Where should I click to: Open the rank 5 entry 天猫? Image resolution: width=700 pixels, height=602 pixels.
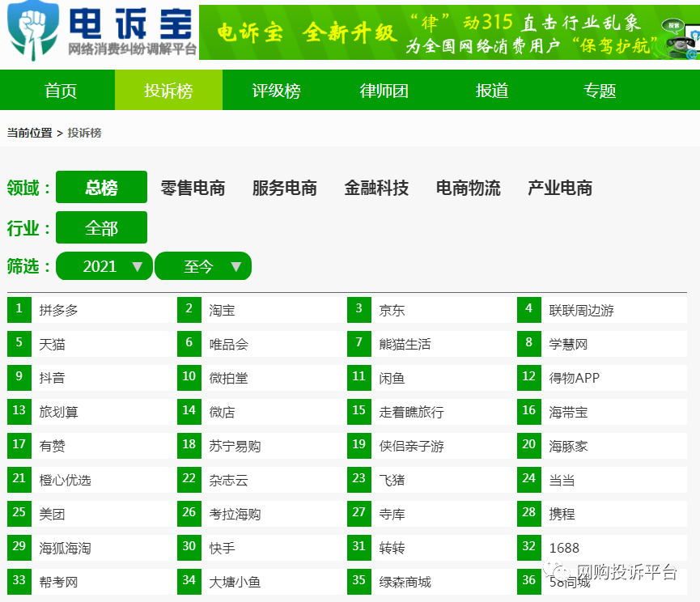[x=52, y=344]
